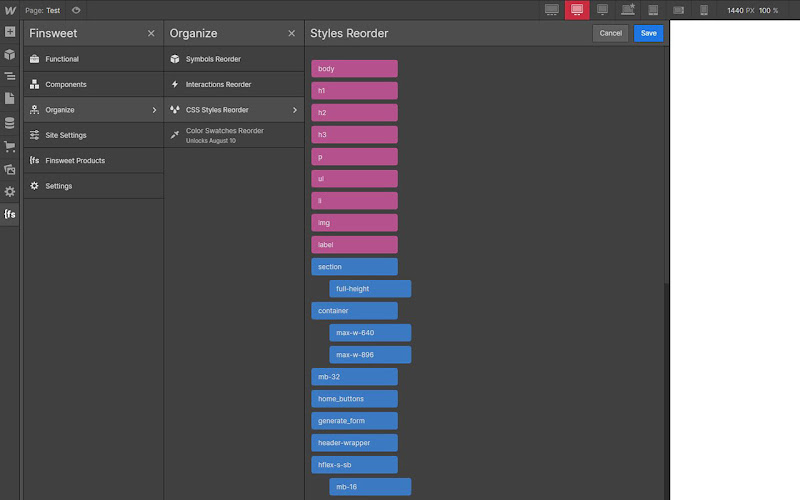Open the CMS Collections icon
The image size is (800, 500).
pos(10,123)
